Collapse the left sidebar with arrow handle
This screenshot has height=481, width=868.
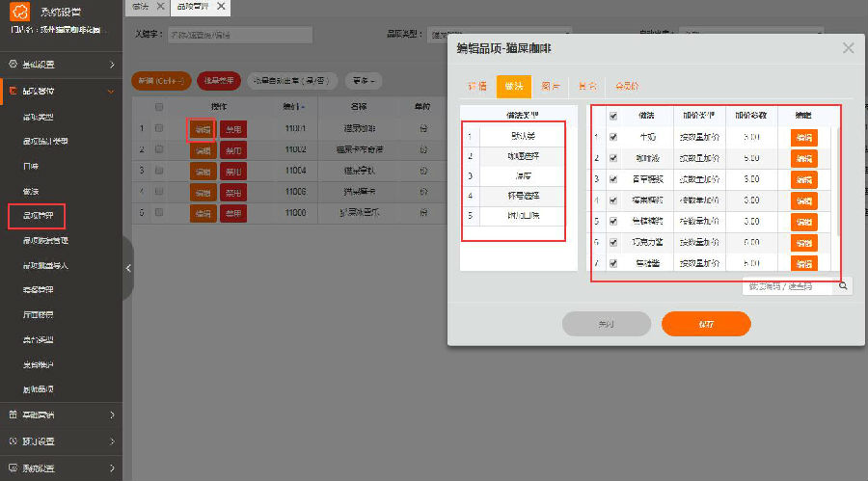click(128, 268)
